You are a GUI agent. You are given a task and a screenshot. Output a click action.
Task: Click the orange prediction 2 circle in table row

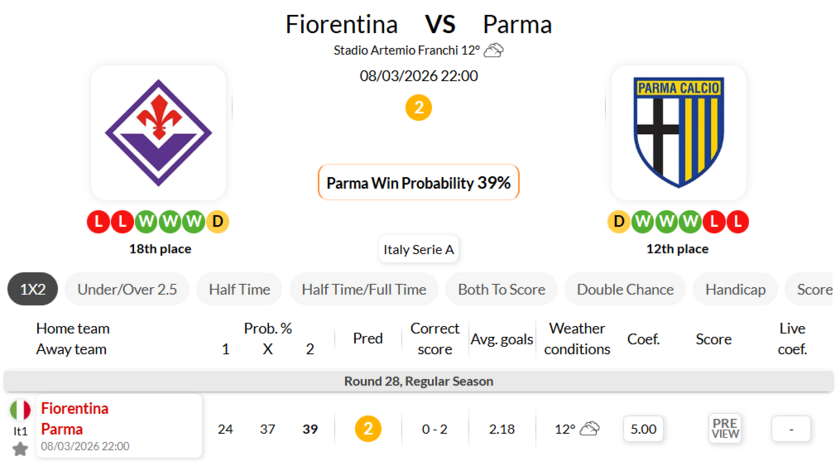coord(367,429)
